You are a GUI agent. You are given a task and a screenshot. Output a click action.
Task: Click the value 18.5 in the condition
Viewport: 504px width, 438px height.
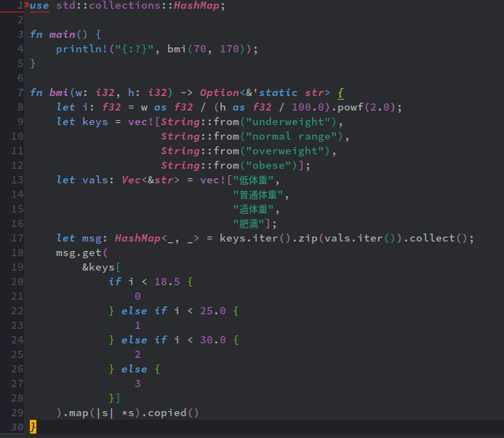(167, 282)
